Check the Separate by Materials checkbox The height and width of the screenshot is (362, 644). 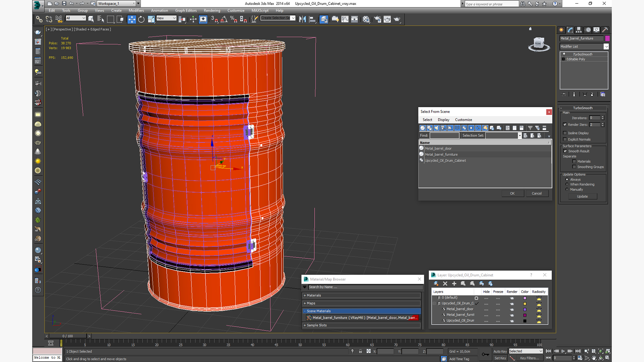pyautogui.click(x=574, y=162)
